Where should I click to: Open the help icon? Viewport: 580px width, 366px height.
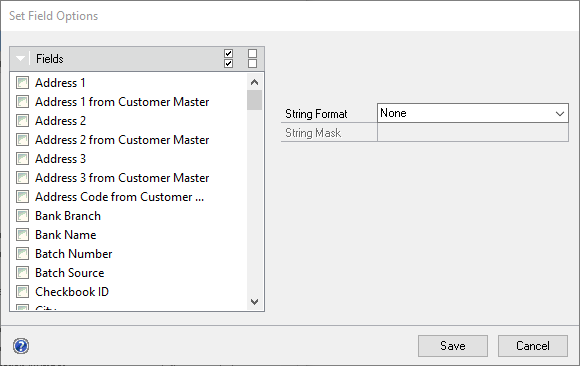click(21, 346)
